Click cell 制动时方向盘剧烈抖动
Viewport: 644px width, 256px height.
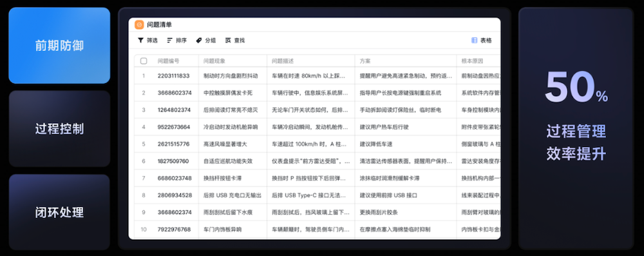tap(231, 75)
